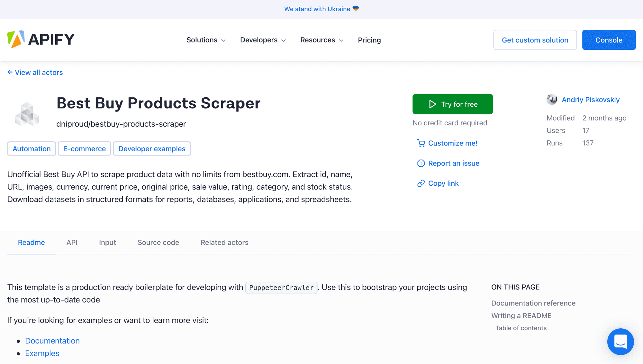Open the Documentation reference link
Image resolution: width=643 pixels, height=364 pixels.
[x=533, y=303]
